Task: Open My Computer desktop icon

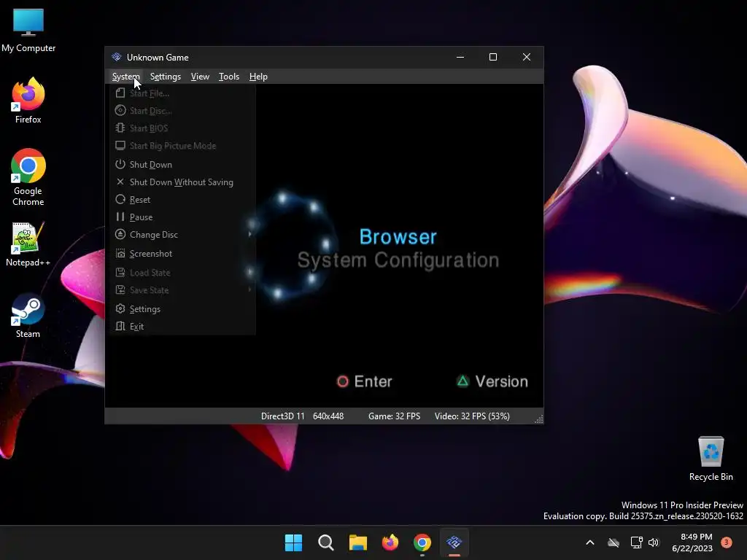Action: point(28,31)
